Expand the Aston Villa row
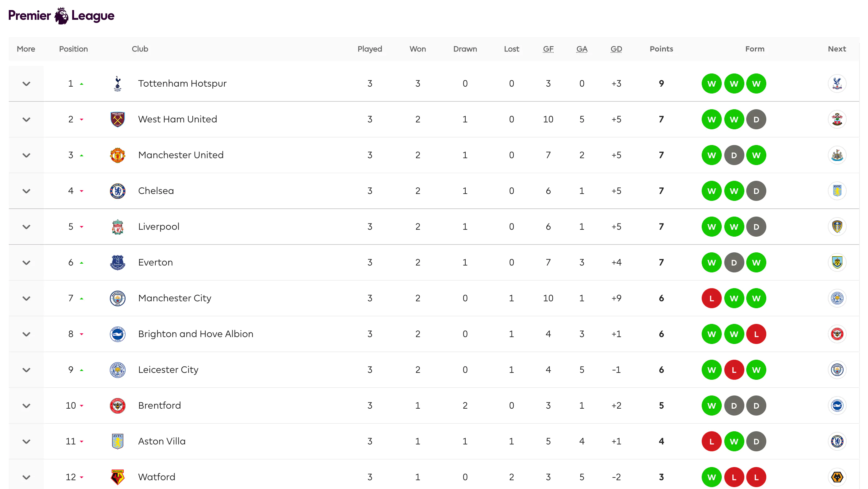The height and width of the screenshot is (489, 868). 26,442
